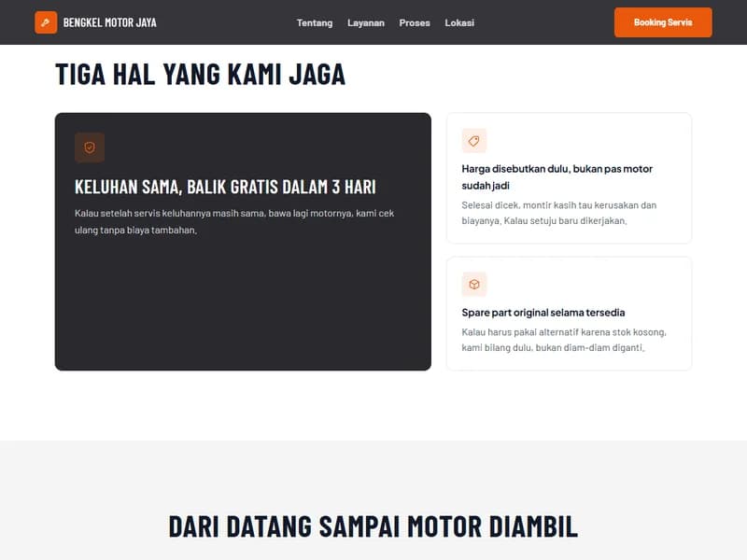Click the box icon above Spare part heading
The height and width of the screenshot is (560, 747).
coord(474,285)
